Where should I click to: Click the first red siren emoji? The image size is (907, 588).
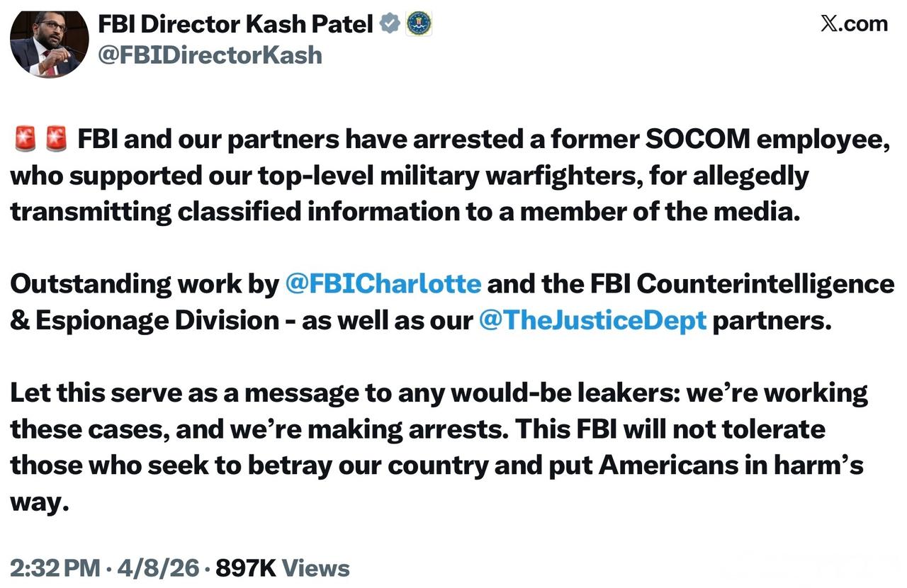click(25, 139)
